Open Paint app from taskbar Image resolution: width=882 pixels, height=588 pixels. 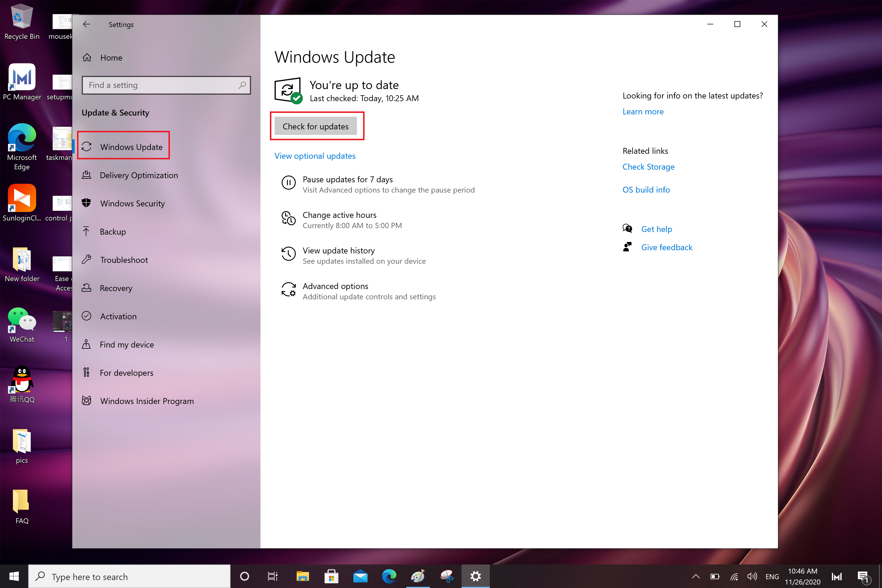(418, 576)
